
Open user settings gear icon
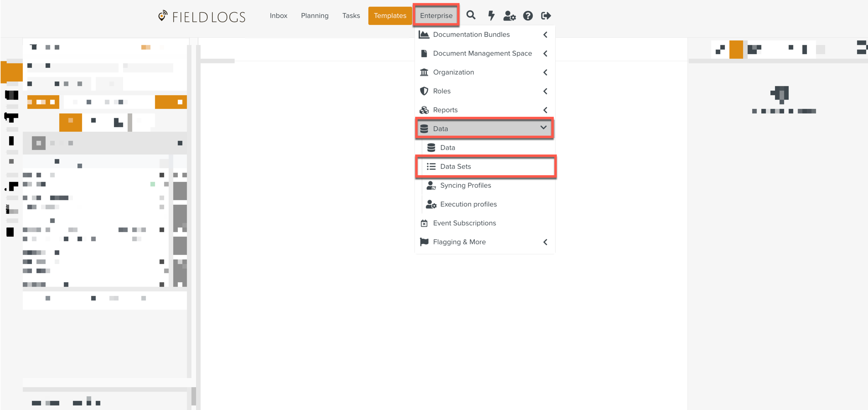pos(509,16)
